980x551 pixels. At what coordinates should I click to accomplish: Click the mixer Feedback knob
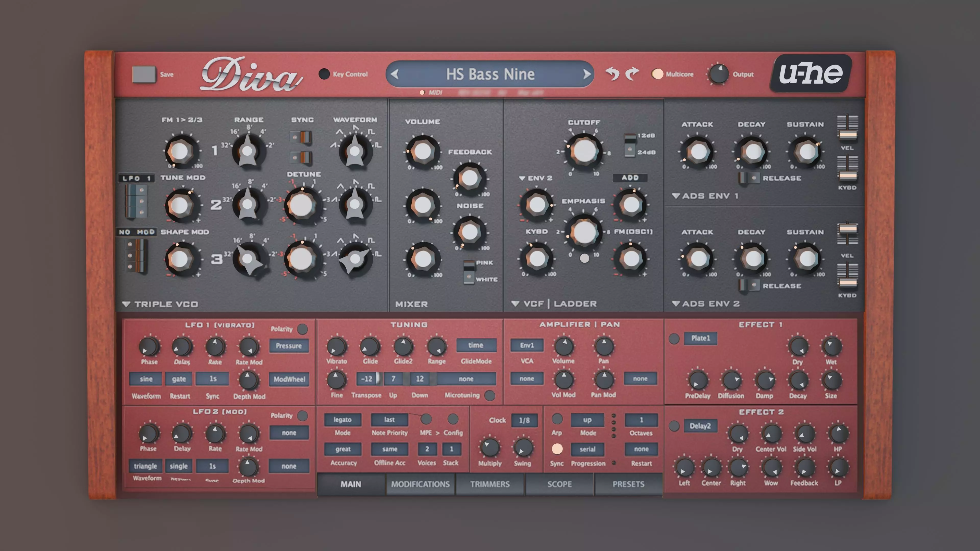(x=470, y=178)
